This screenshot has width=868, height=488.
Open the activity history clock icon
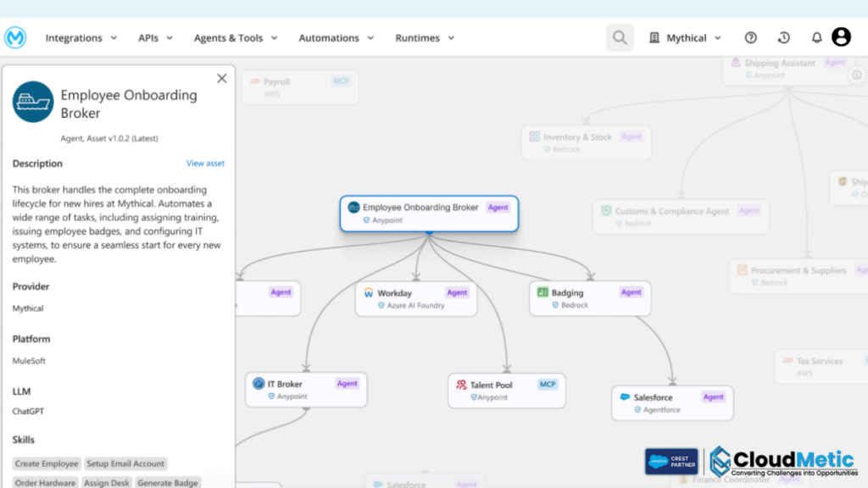click(x=784, y=37)
